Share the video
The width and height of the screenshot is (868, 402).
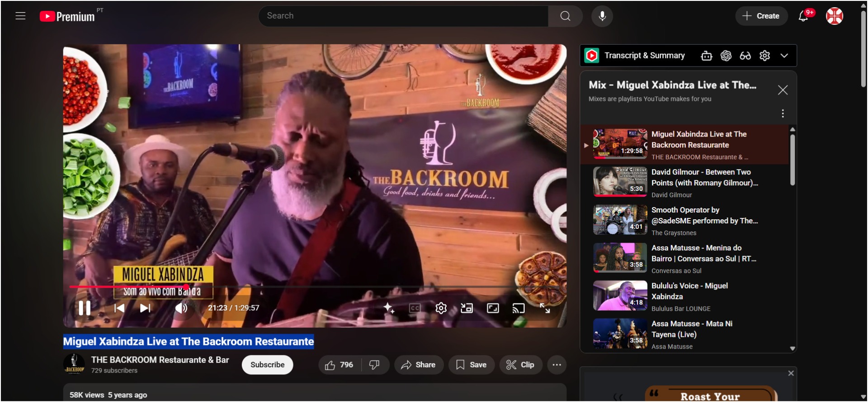tap(419, 365)
